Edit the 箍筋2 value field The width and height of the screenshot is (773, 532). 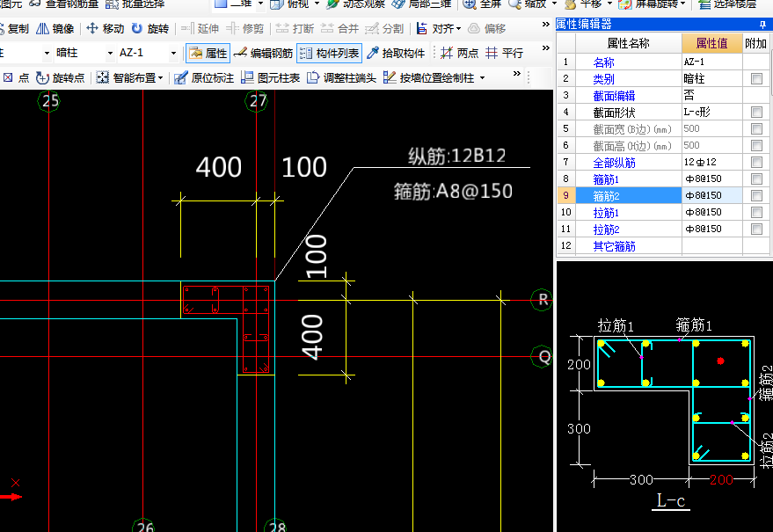(712, 196)
